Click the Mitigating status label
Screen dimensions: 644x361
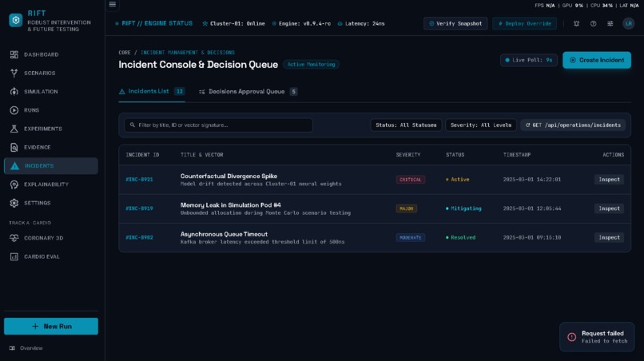[x=463, y=208]
